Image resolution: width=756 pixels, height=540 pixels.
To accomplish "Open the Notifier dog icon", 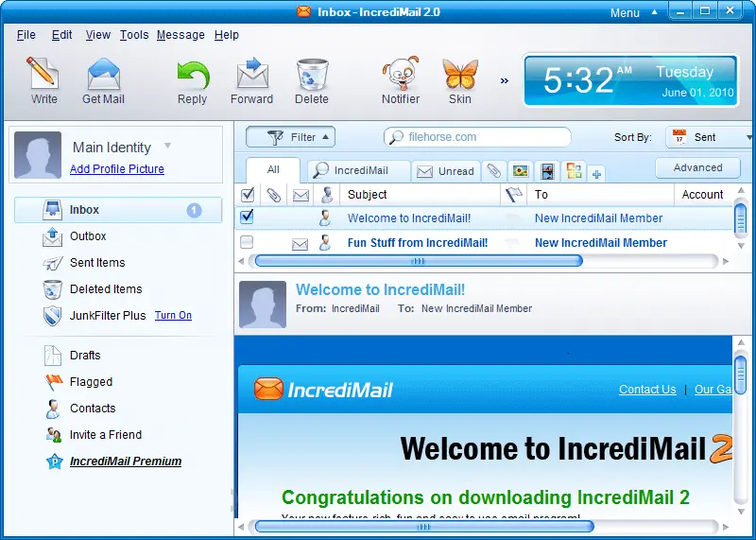I will coord(400,79).
